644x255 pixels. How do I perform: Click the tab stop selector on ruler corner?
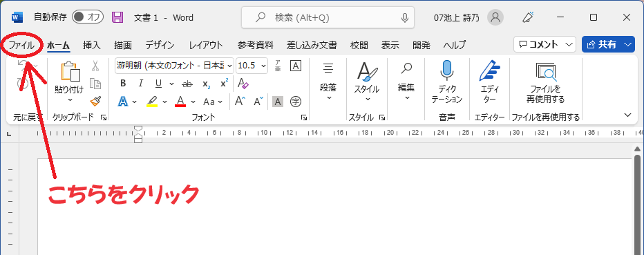coord(10,134)
